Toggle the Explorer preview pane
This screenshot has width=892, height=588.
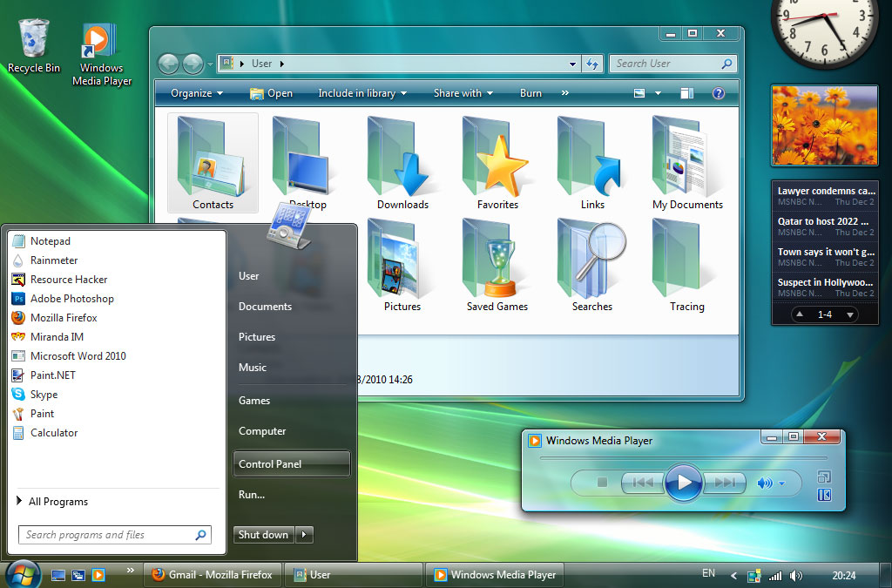coord(687,93)
